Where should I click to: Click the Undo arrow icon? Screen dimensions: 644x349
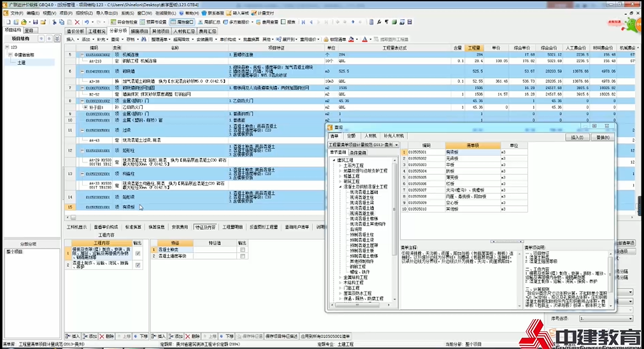pos(86,22)
